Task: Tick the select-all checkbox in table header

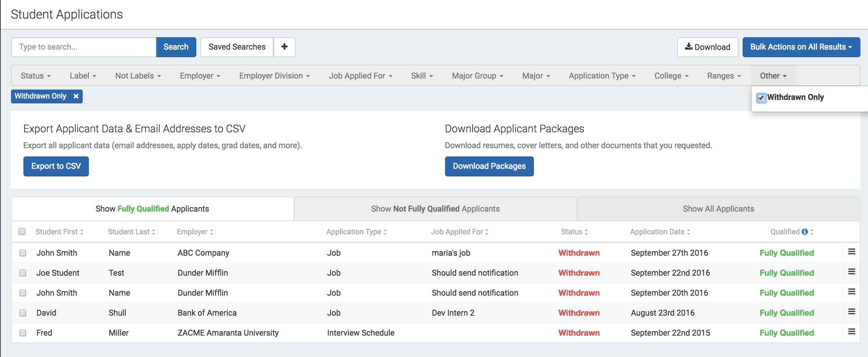Action: point(22,232)
